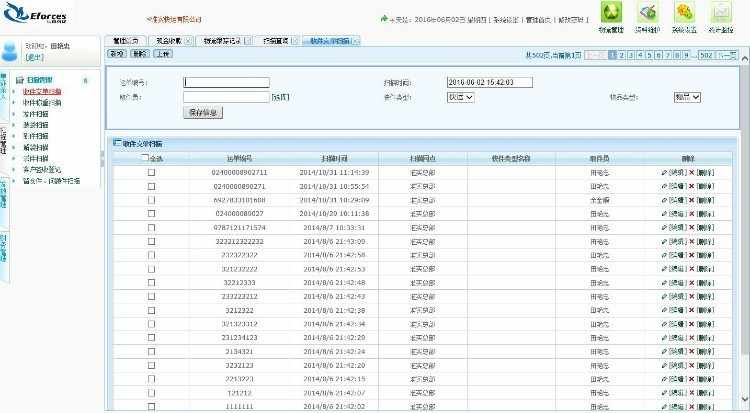Close the 扫描查询 tab with its x

click(295, 41)
